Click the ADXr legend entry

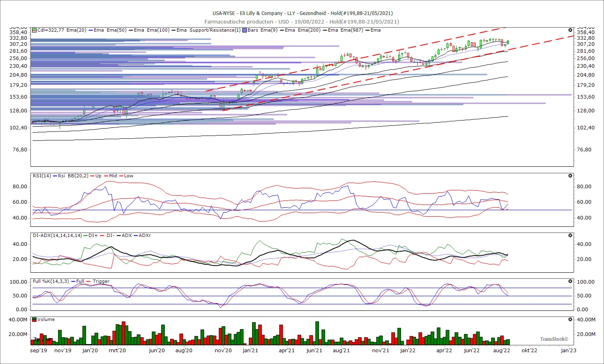142,235
